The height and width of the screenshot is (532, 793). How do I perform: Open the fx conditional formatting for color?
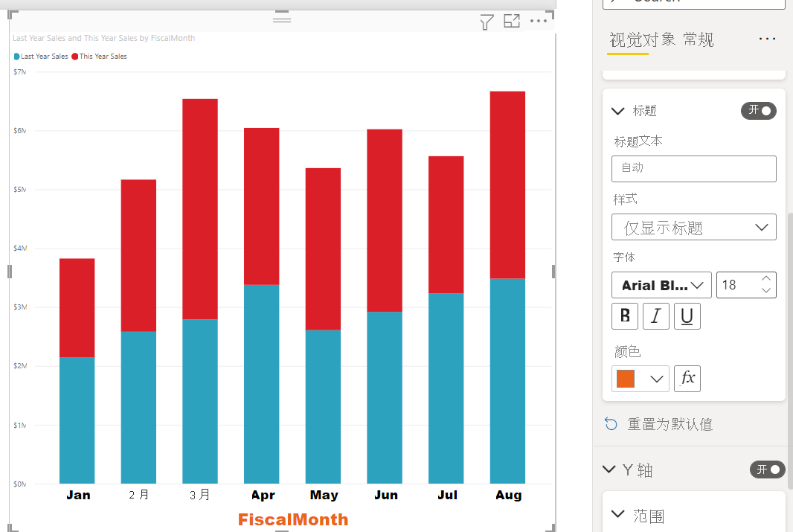pos(687,378)
